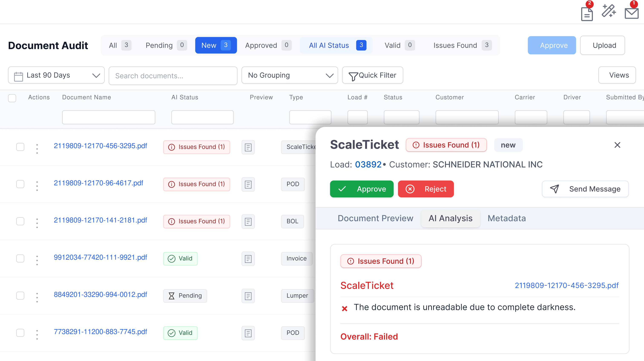Open preview icon for 2119809-12170-96-4617.pdf

[248, 184]
